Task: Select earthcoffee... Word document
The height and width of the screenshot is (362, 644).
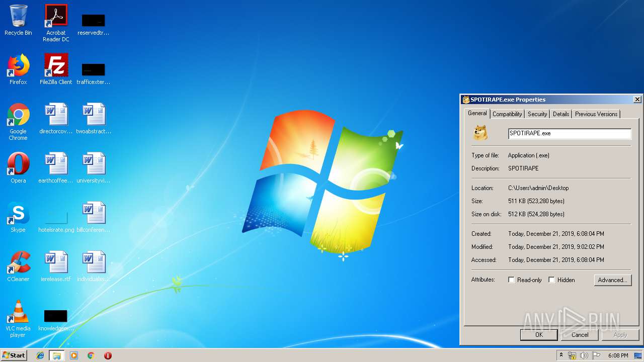Action: (56, 168)
